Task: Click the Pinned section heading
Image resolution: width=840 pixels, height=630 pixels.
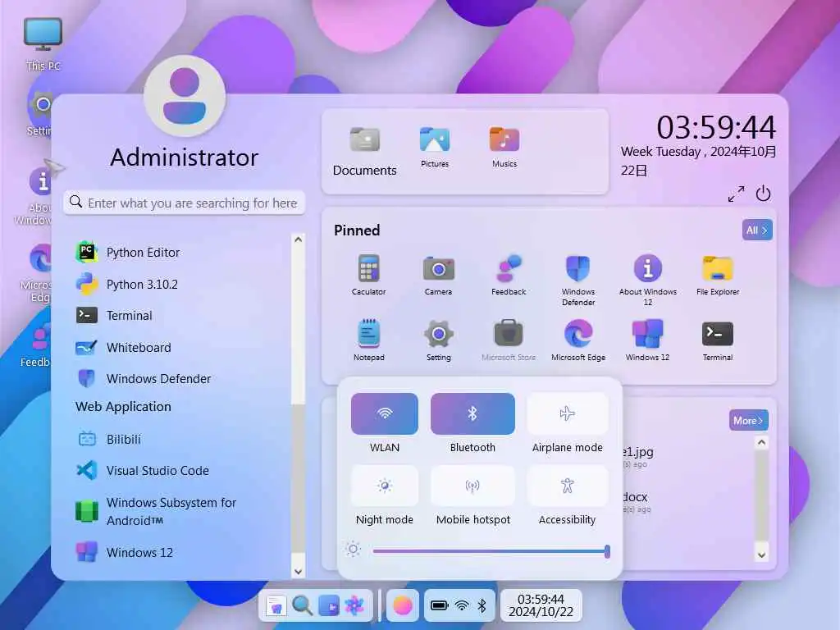Action: coord(357,231)
